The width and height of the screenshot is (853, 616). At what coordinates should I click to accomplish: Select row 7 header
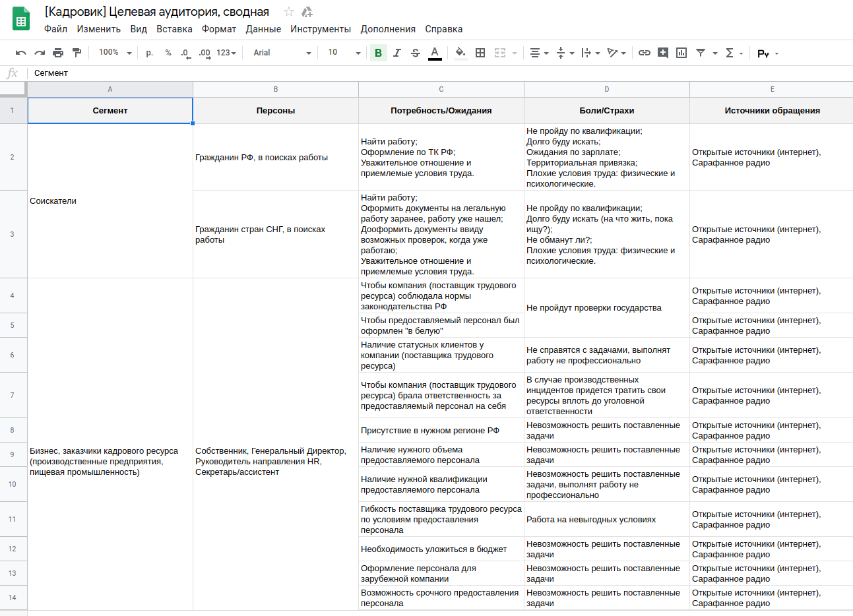point(13,395)
